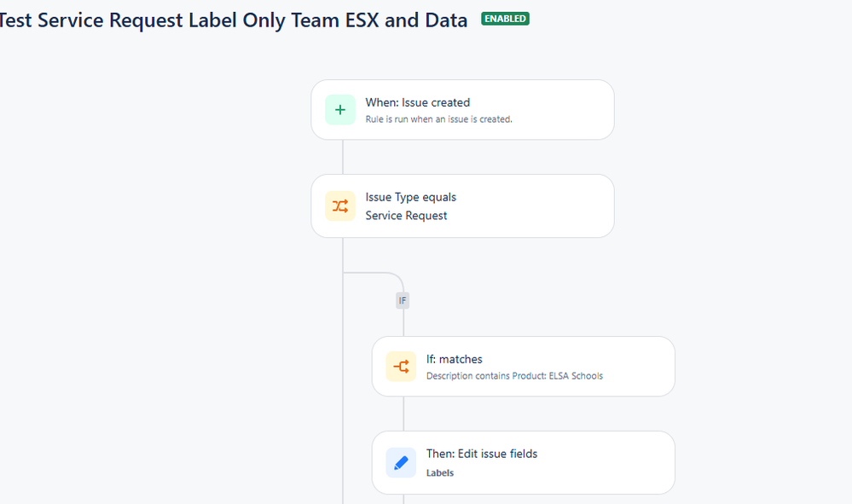The image size is (852, 504).
Task: Click 'Description contains Product: ELSA Schools' text
Action: click(514, 376)
